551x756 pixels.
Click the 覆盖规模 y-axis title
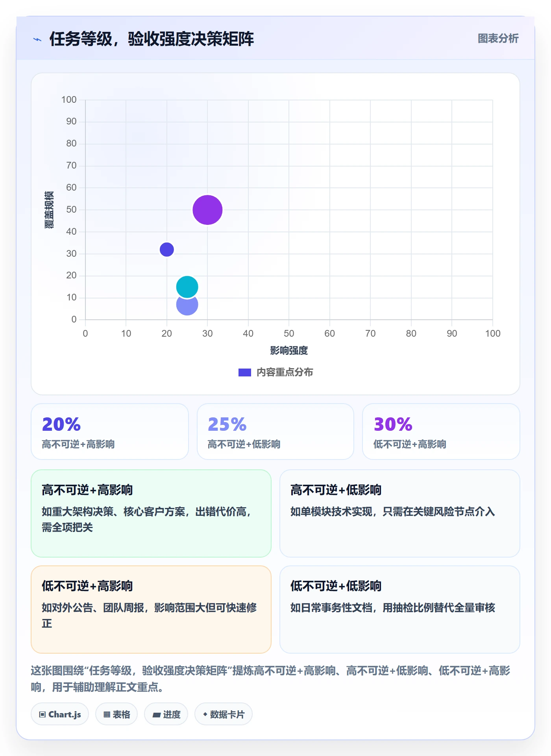(49, 210)
